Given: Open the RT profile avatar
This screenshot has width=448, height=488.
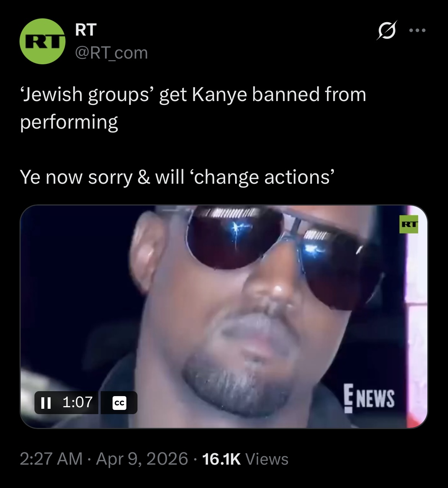Looking at the screenshot, I should click(x=43, y=41).
